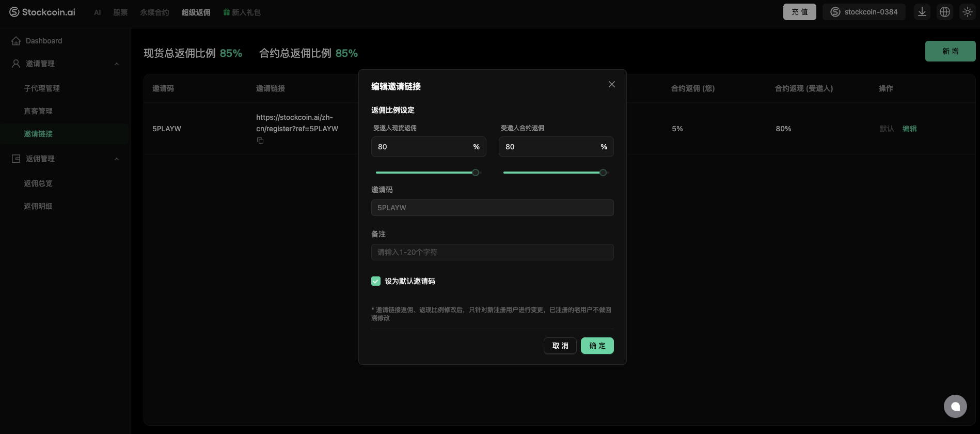
Task: Click 取消 to cancel editing
Action: point(560,346)
